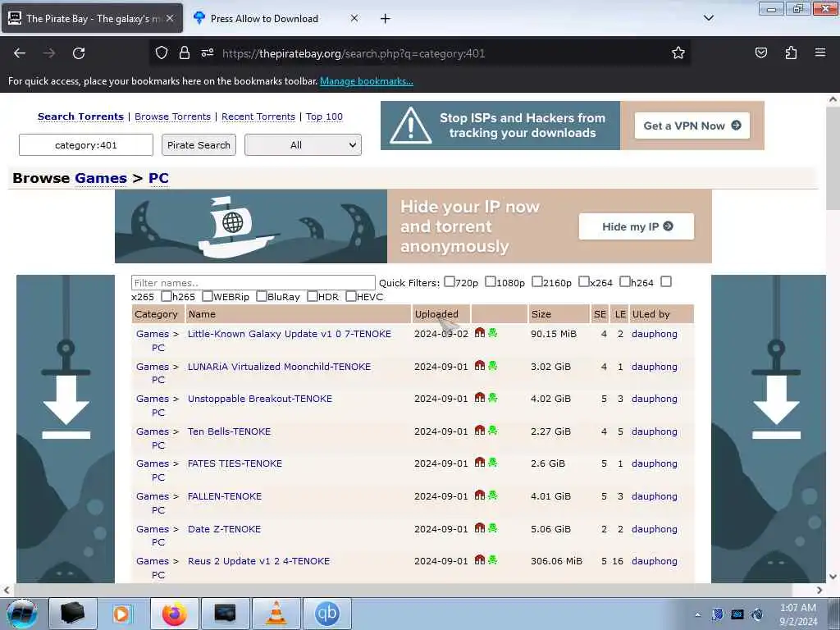
Task: Click magnet icon for Little-Known Galaxy Update
Action: tap(479, 333)
